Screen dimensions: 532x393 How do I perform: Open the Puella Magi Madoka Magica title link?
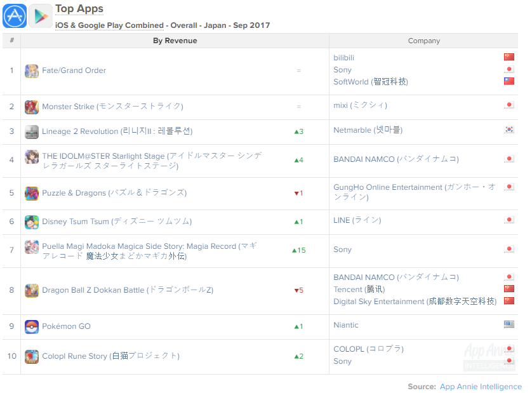pos(150,251)
